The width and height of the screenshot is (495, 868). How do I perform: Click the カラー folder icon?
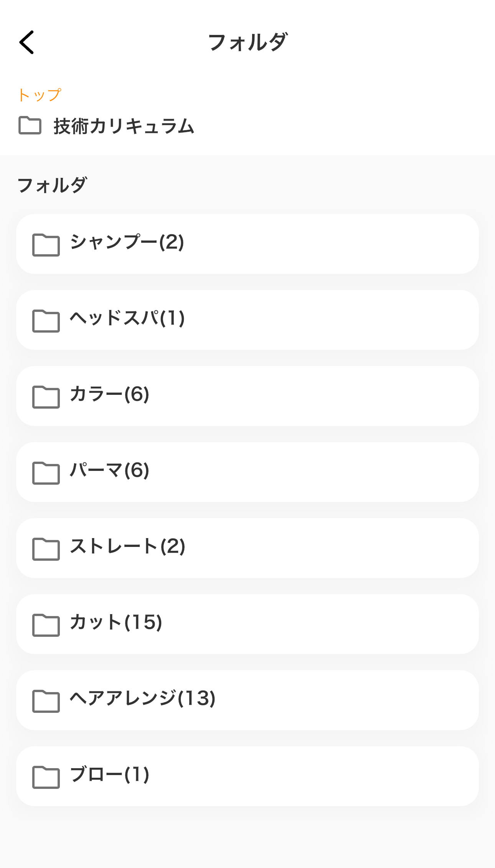click(x=46, y=397)
